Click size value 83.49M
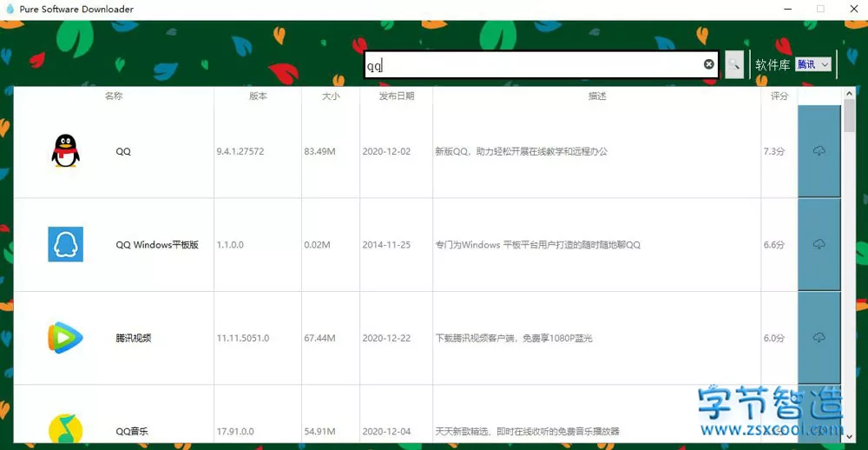The height and width of the screenshot is (450, 868). click(320, 151)
